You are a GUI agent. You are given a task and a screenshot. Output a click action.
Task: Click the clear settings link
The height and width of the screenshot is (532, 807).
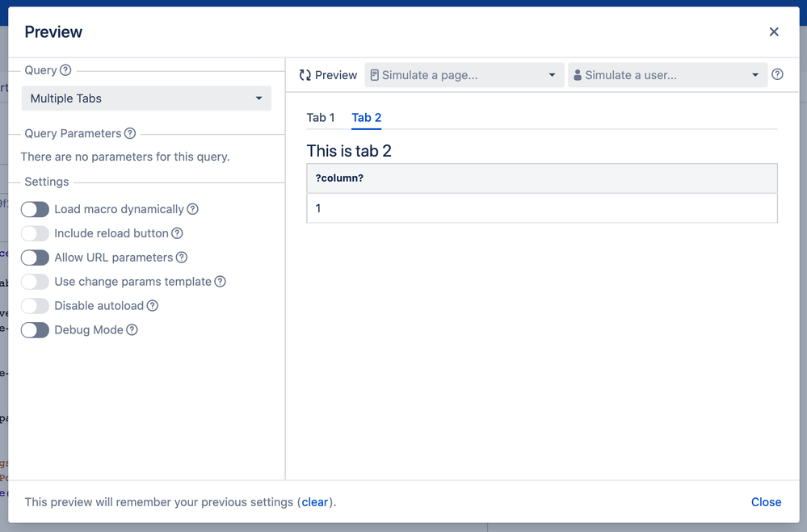[315, 502]
